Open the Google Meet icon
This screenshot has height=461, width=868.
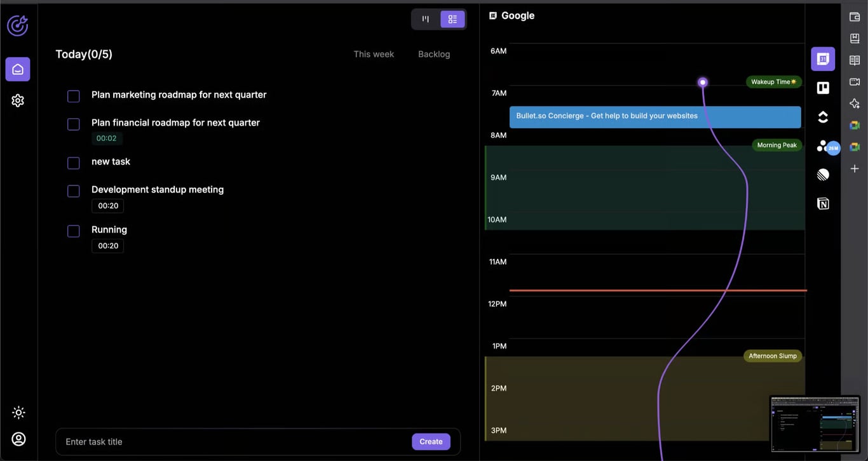pyautogui.click(x=855, y=125)
